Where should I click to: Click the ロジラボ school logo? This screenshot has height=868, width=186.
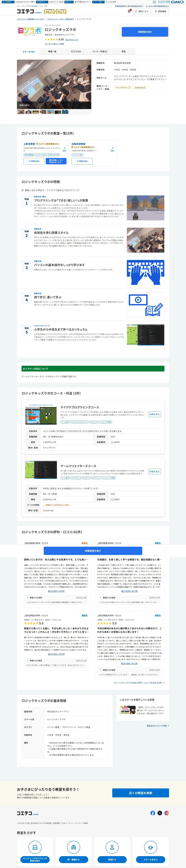pyautogui.click(x=30, y=32)
